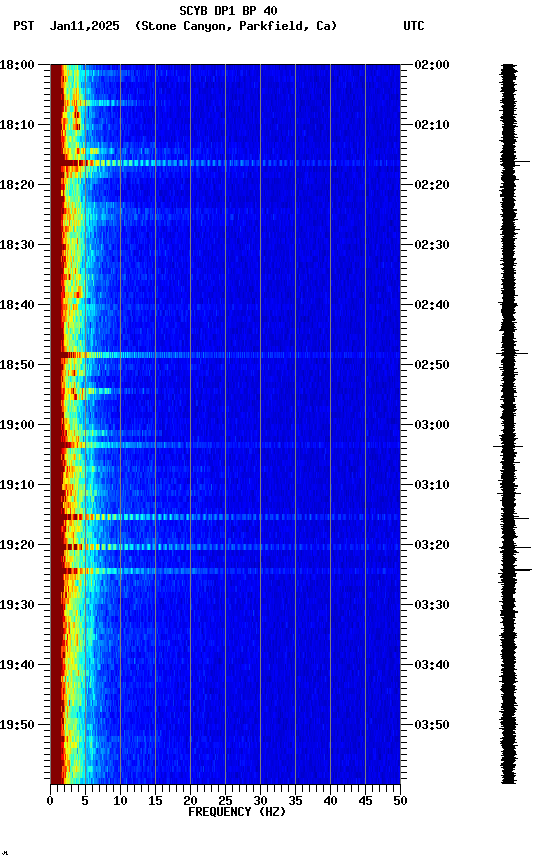Click the '19:50' PST time label
The width and height of the screenshot is (552, 864).
[x=17, y=725]
